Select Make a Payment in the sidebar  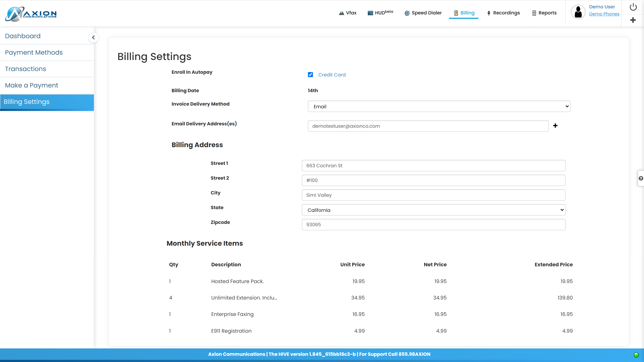click(47, 85)
